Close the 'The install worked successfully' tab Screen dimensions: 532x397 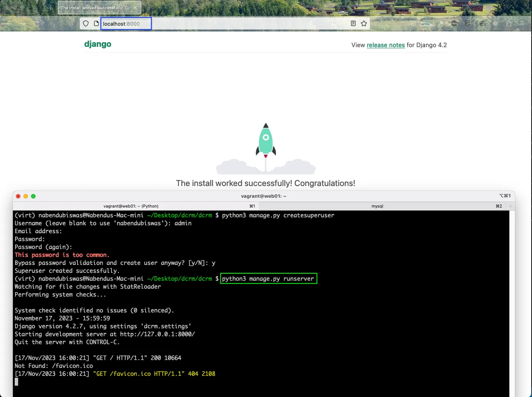(135, 8)
